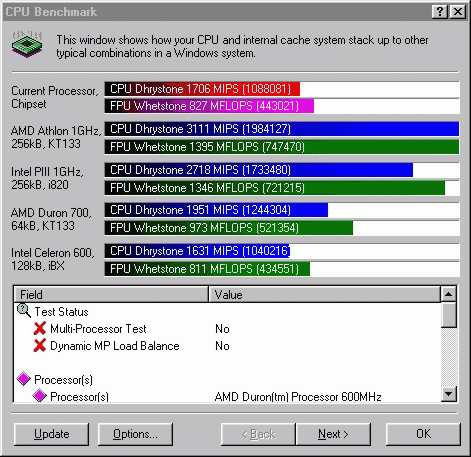This screenshot has width=471, height=457.
Task: Click the CPU Dhrystone 2718 MIPS bar
Action: coord(259,170)
